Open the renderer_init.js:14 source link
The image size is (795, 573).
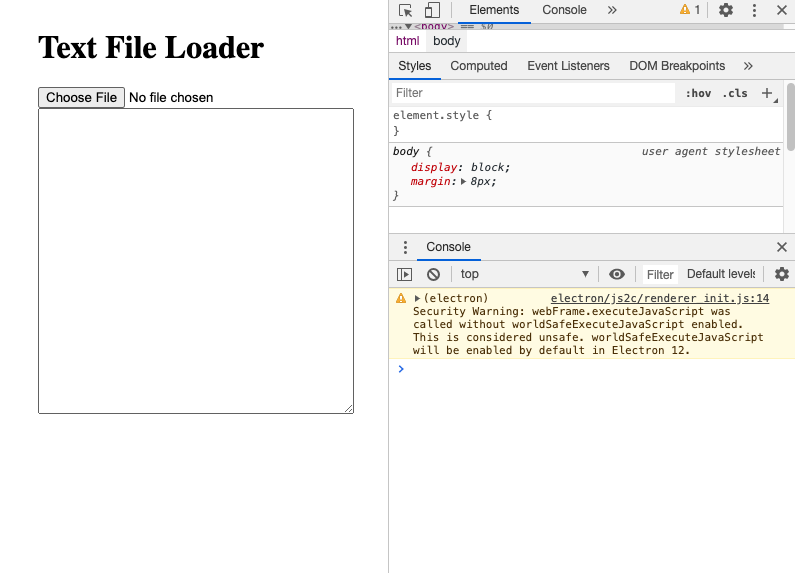[x=659, y=298]
